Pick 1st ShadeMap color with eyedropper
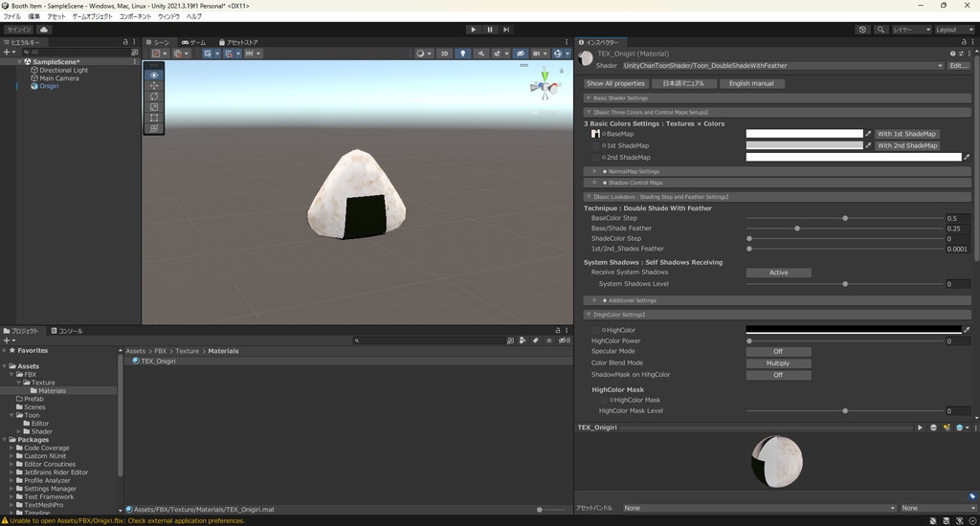This screenshot has height=526, width=980. click(868, 145)
